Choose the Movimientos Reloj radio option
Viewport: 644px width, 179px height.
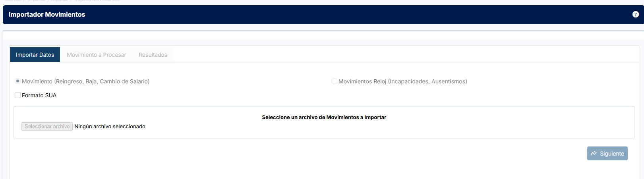[x=334, y=81]
